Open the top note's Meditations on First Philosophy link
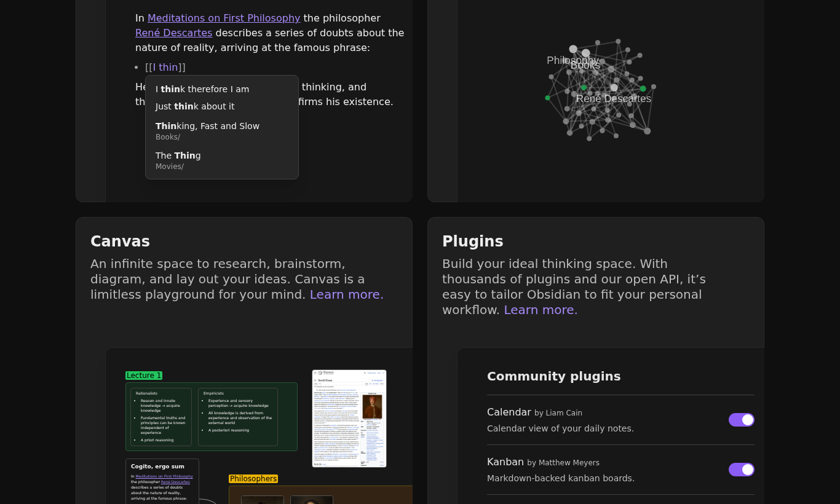This screenshot has height=504, width=840. [x=224, y=18]
